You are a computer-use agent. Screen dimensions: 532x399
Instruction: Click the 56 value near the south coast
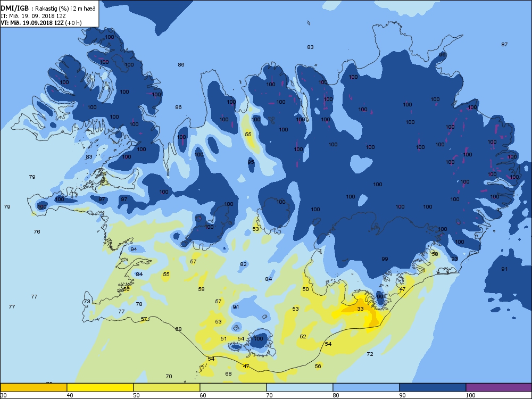[x=318, y=367]
